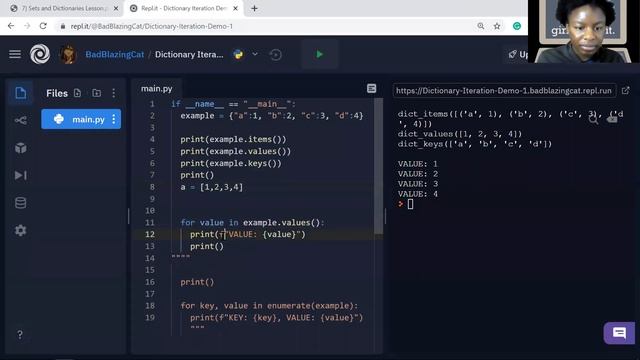The height and width of the screenshot is (360, 640).
Task: Click the Files panel heading
Action: (x=57, y=93)
